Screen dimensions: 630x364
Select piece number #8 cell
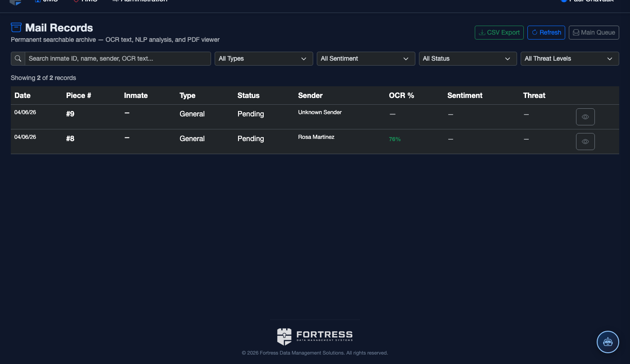click(70, 139)
